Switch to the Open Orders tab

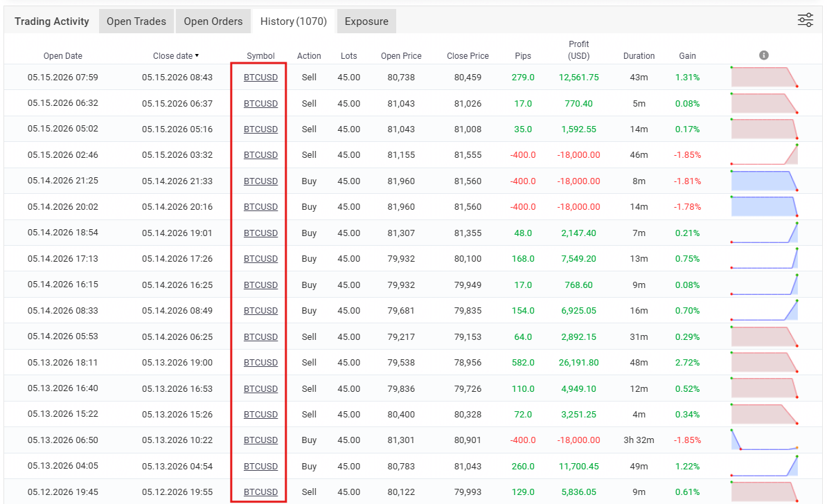(213, 21)
